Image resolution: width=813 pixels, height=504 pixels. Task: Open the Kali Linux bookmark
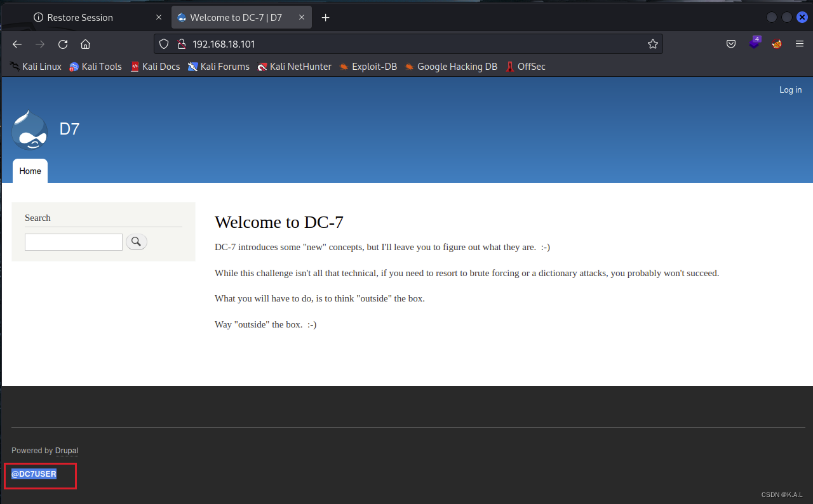click(36, 67)
